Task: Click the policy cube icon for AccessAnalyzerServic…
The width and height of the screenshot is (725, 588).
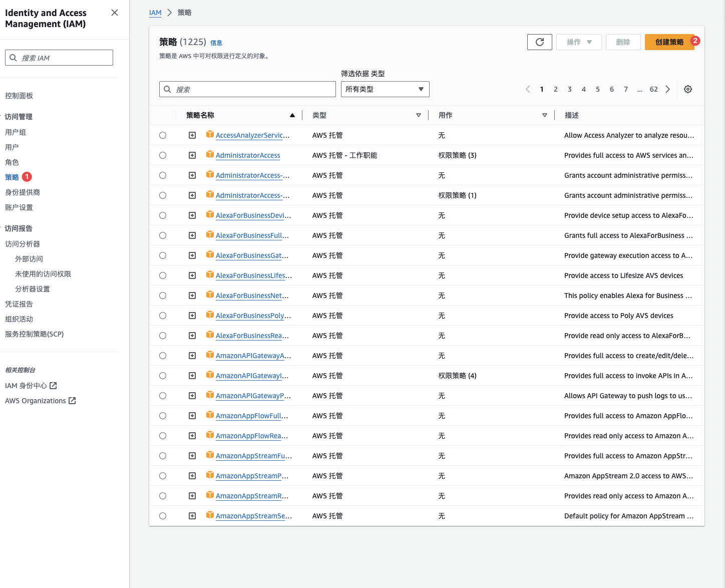Action: (210, 135)
